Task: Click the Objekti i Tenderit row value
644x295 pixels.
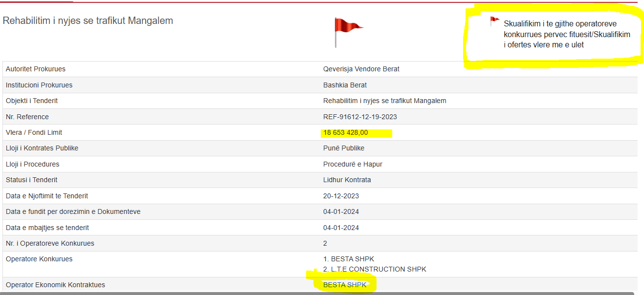Action: click(385, 101)
